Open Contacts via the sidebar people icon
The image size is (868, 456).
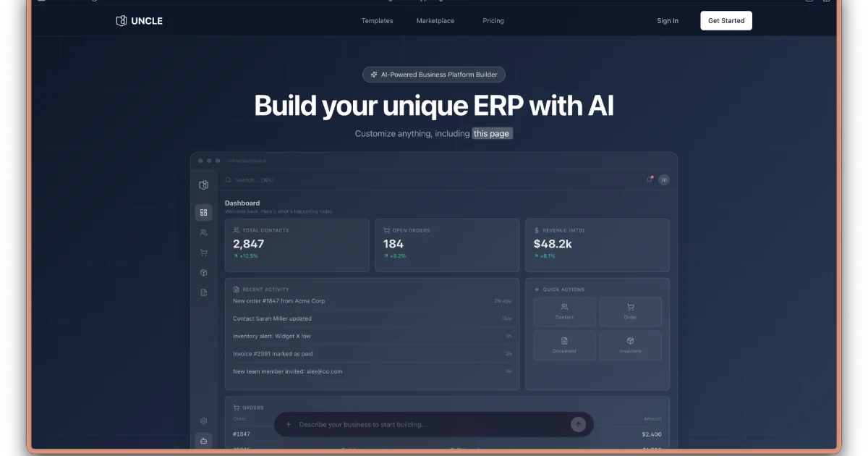tap(204, 233)
